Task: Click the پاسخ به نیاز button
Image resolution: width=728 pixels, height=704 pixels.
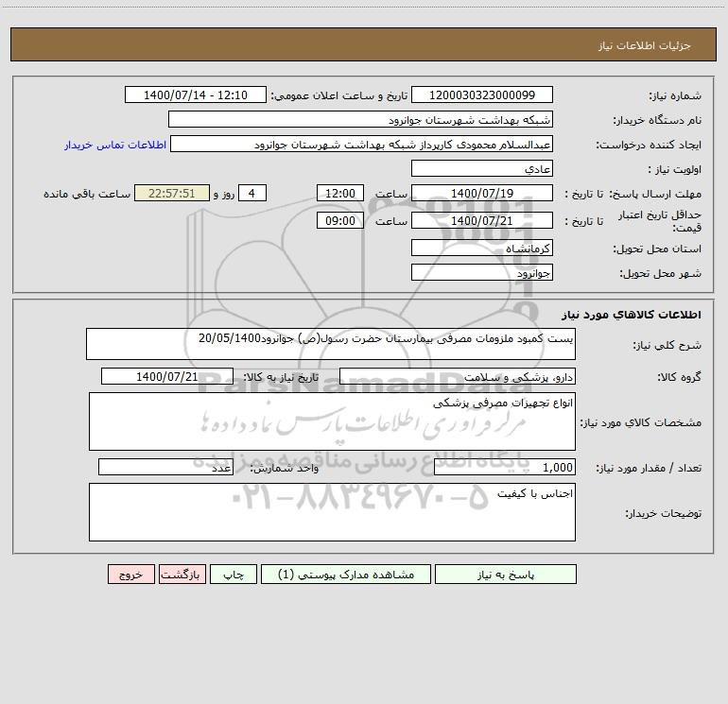Action: click(506, 574)
